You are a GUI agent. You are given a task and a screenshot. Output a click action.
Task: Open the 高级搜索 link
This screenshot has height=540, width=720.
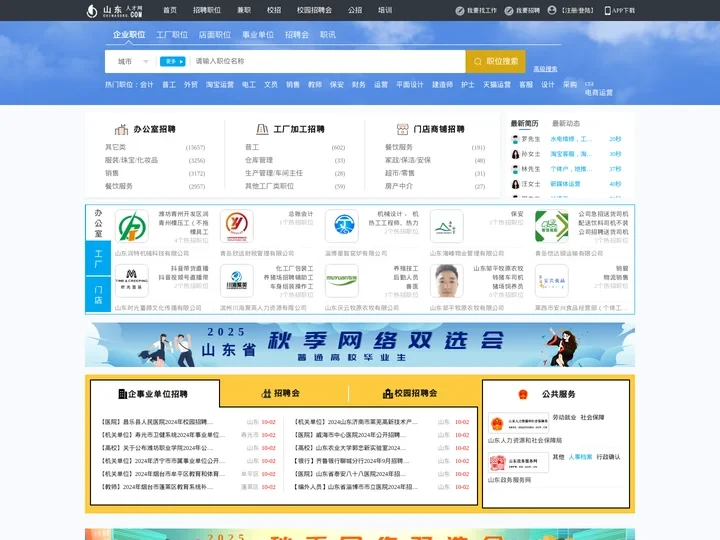coord(545,69)
